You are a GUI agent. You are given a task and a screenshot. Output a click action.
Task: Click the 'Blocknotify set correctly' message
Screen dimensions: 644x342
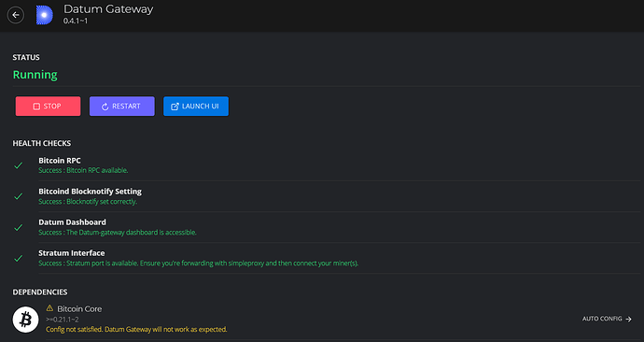(88, 202)
